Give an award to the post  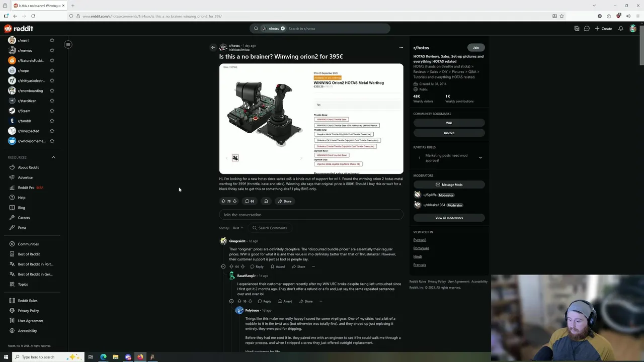pyautogui.click(x=266, y=201)
